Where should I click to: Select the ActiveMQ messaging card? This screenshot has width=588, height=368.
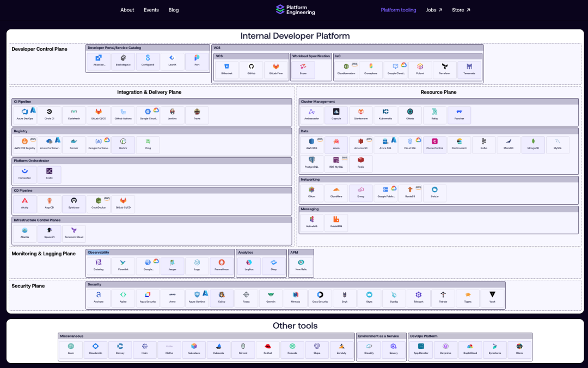(x=311, y=222)
